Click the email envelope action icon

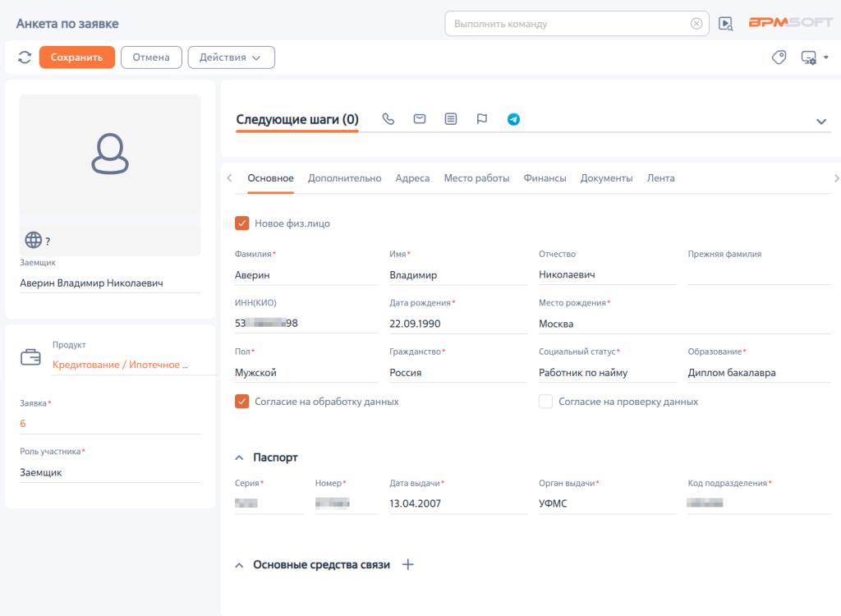coord(420,119)
